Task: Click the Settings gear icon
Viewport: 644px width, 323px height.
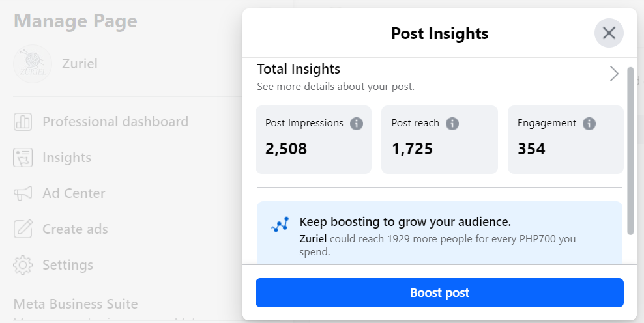Action: pyautogui.click(x=23, y=265)
